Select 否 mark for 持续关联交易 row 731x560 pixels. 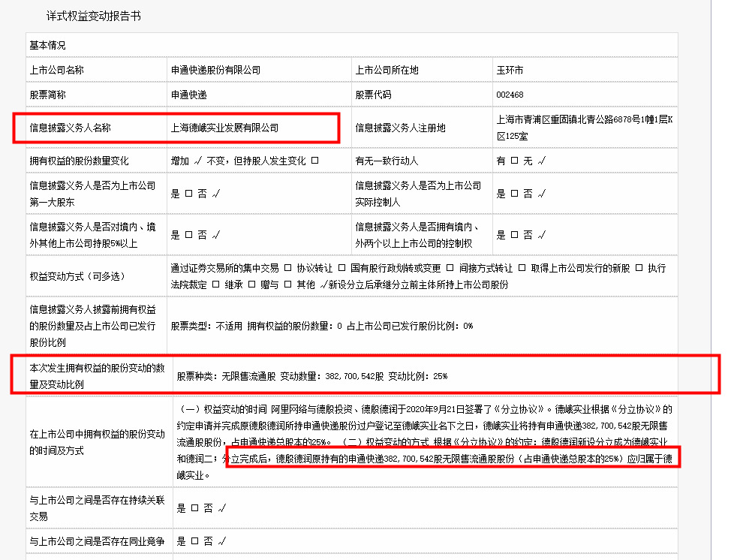222,507
